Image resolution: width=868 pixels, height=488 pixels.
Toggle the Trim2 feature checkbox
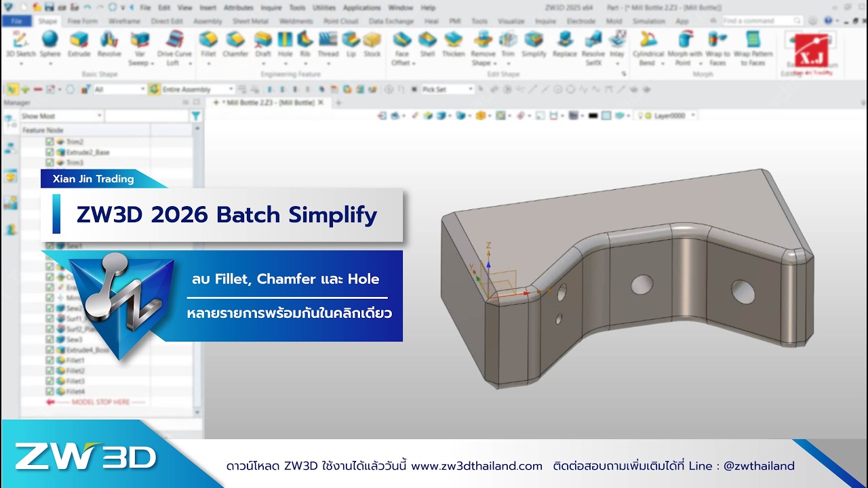click(x=50, y=142)
